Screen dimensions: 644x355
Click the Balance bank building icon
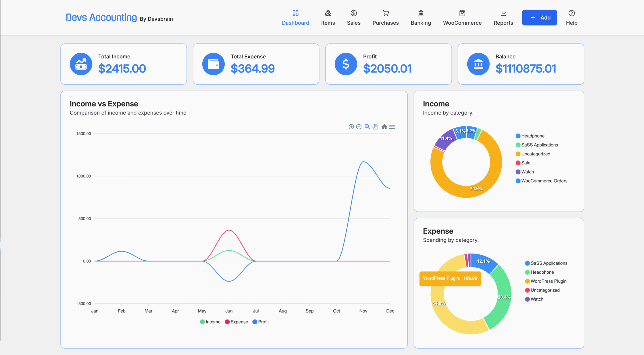click(478, 64)
